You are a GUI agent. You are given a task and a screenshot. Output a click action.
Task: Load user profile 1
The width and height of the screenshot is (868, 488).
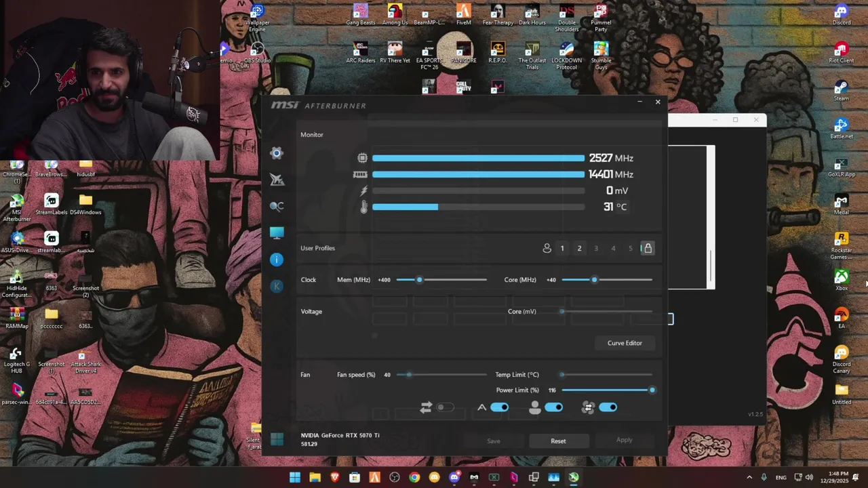tap(562, 249)
